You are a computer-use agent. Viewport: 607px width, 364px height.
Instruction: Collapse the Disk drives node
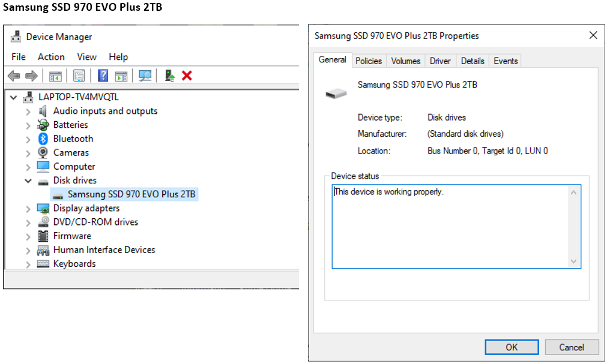tap(28, 181)
